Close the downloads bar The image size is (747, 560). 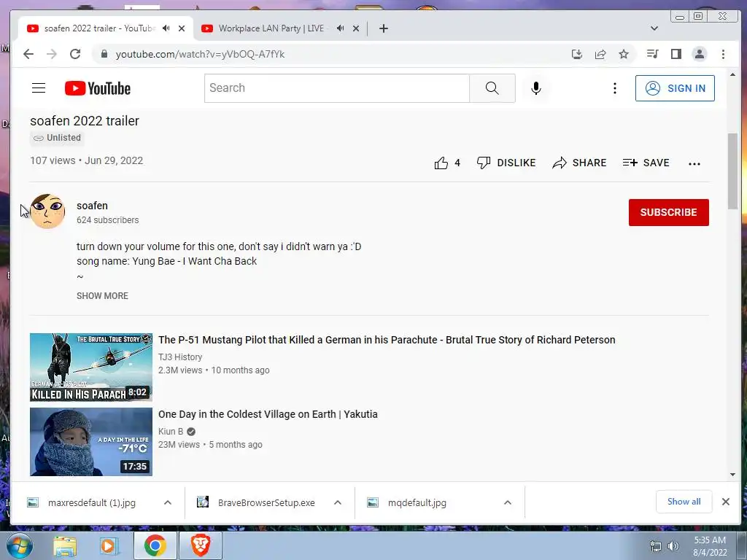pyautogui.click(x=726, y=502)
